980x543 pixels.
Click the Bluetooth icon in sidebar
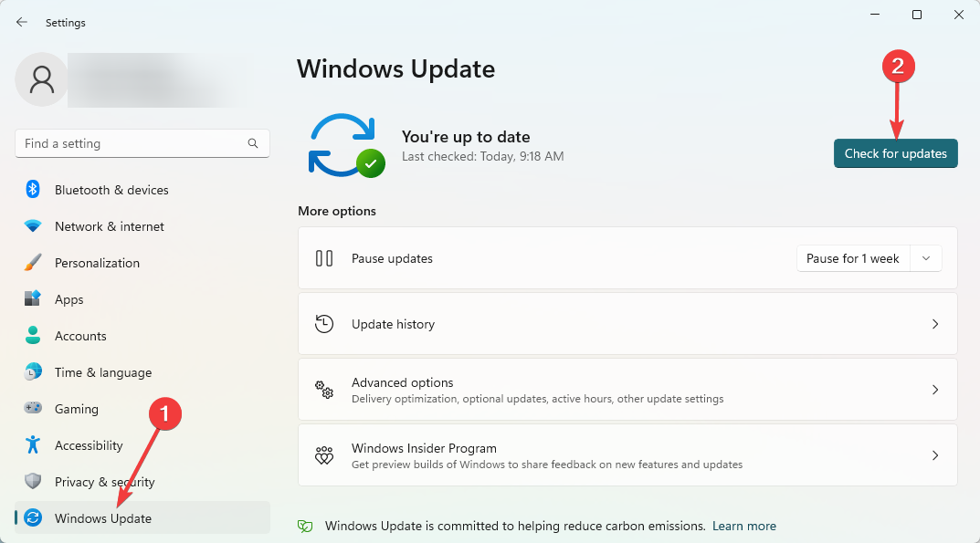33,189
